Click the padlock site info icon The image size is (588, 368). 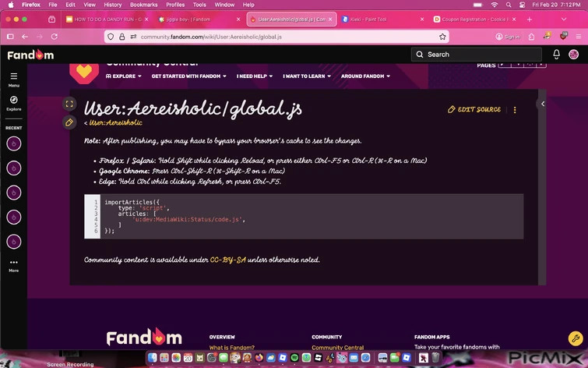121,37
